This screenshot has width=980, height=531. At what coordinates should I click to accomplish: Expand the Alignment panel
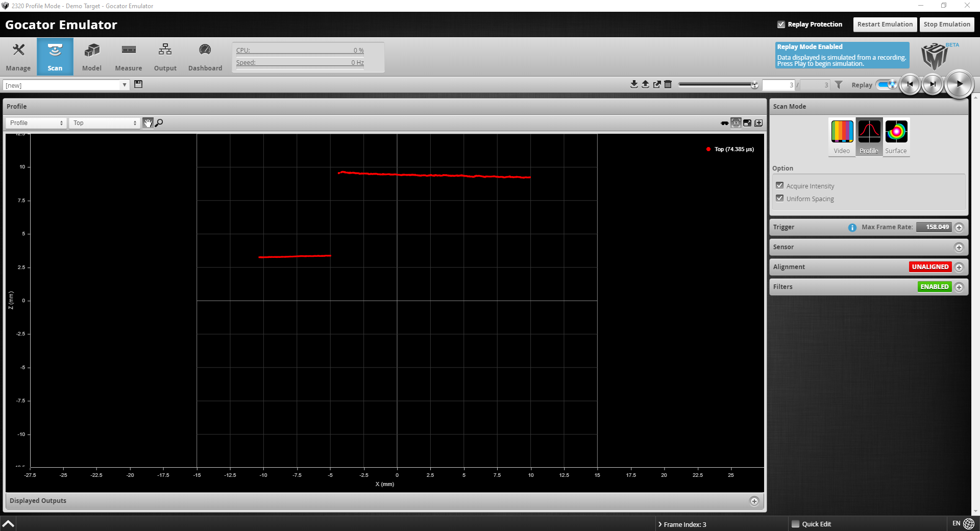959,267
